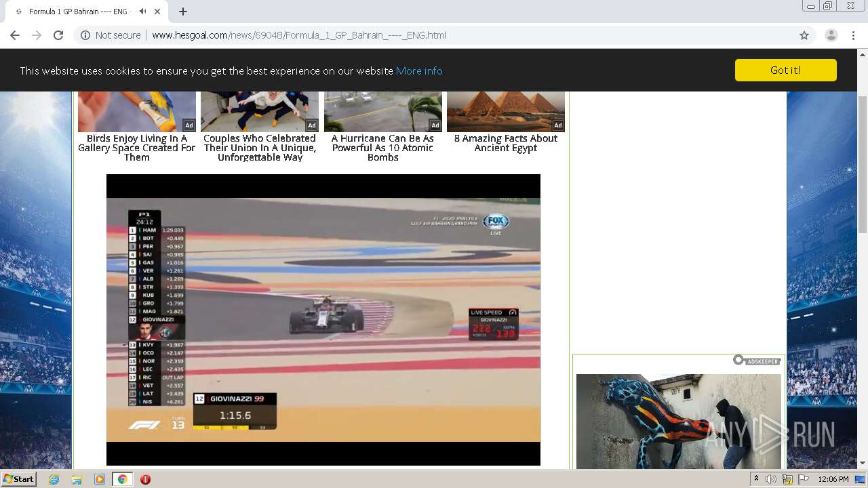
Task: Click the scrollbar up arrow
Action: coord(863,54)
